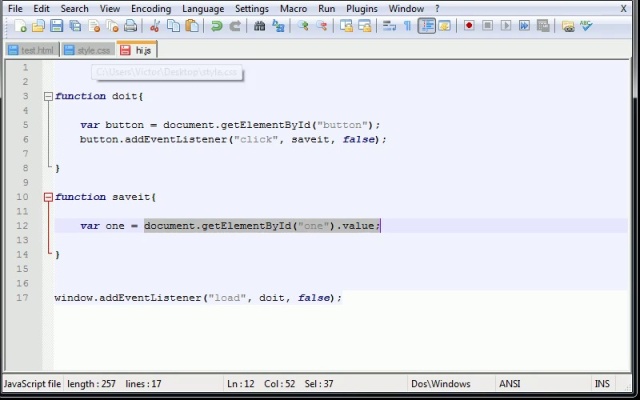Click Save Recorded Macro icon

pyautogui.click(x=543, y=26)
